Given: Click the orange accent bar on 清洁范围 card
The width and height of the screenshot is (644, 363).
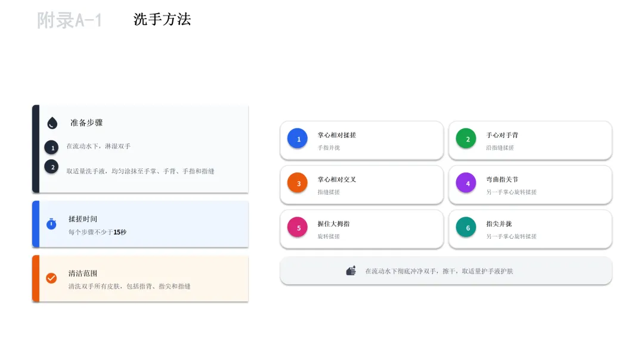Looking at the screenshot, I should pos(36,279).
